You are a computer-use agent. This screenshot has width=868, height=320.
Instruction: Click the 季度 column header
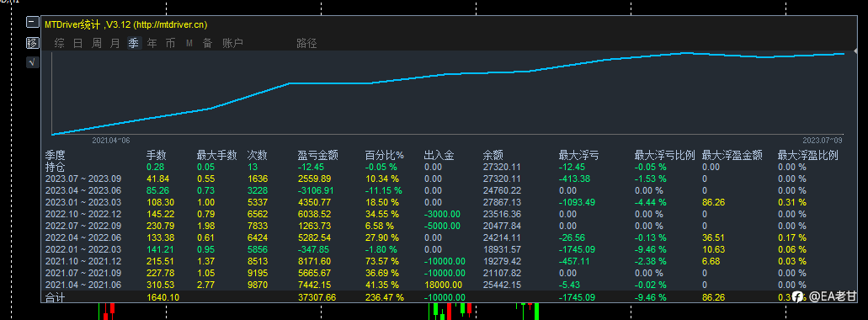coord(56,156)
